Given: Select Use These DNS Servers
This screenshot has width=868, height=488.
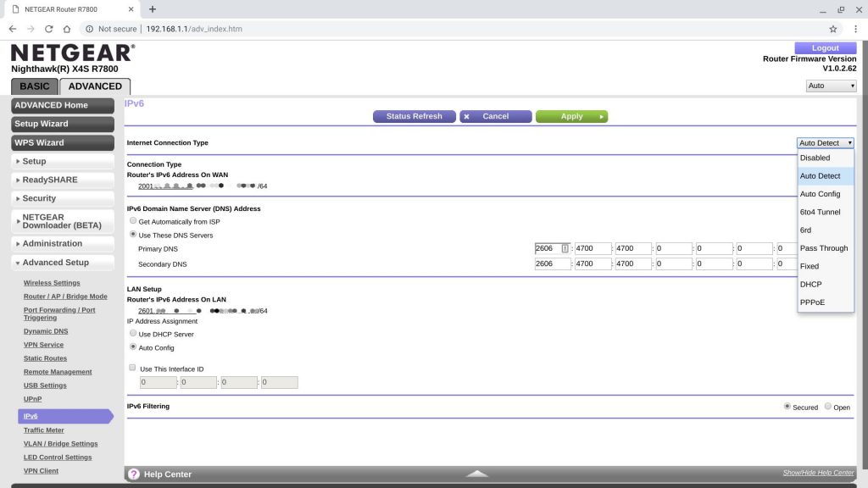Looking at the screenshot, I should coord(133,235).
